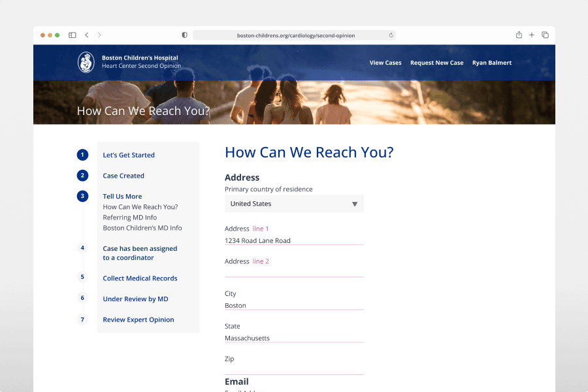Open Case has been assigned step

click(140, 253)
